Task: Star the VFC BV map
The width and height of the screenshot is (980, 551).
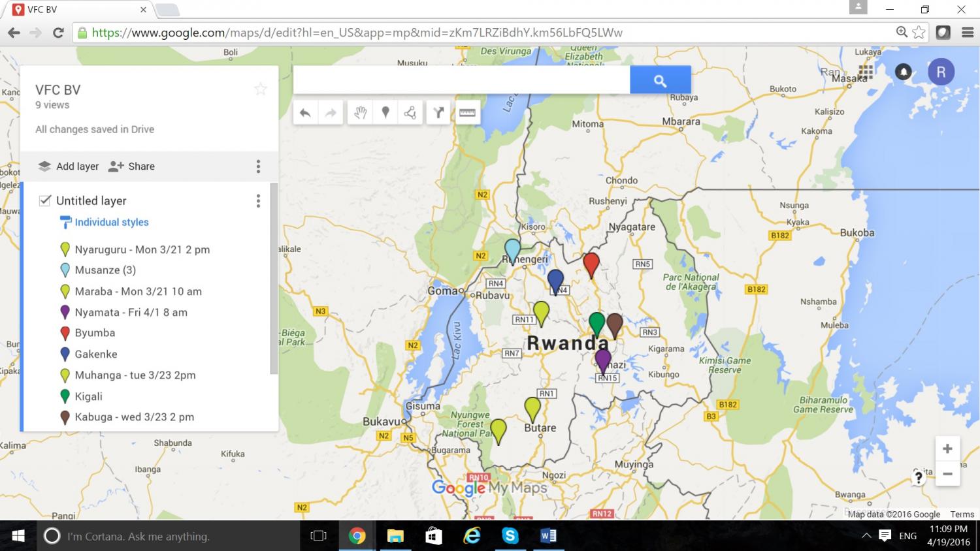Action: [x=260, y=88]
